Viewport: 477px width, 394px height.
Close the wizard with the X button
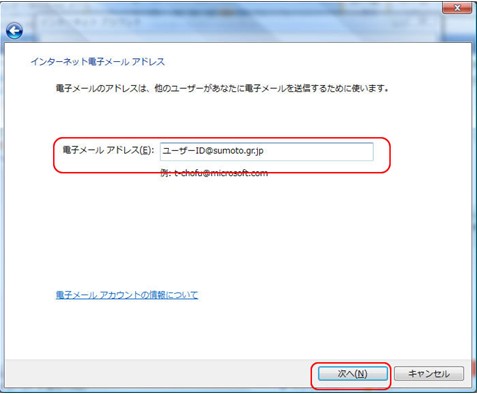coord(457,8)
